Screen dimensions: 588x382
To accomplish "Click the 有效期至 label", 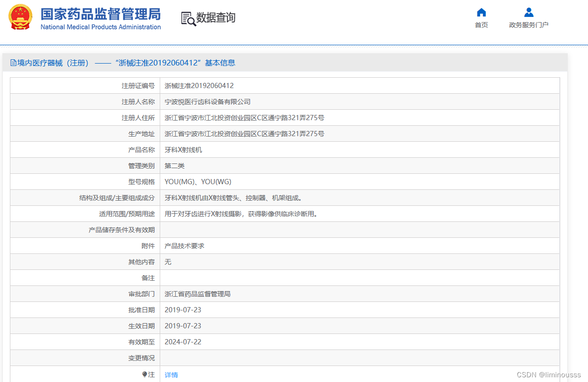I will [x=141, y=342].
